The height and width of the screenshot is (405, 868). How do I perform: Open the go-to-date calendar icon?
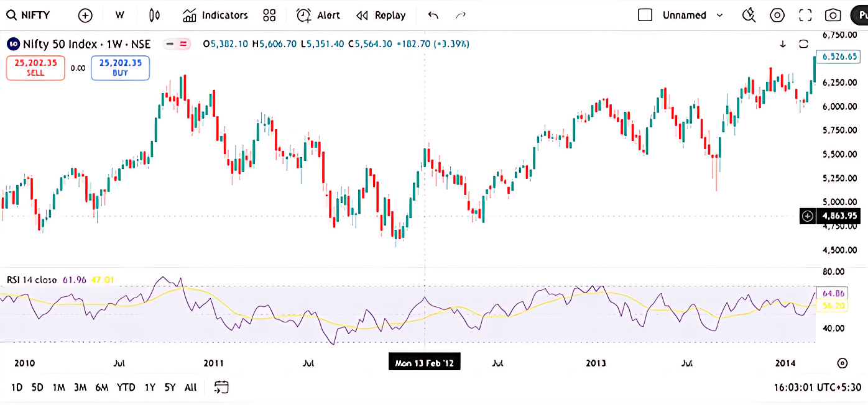tap(222, 387)
